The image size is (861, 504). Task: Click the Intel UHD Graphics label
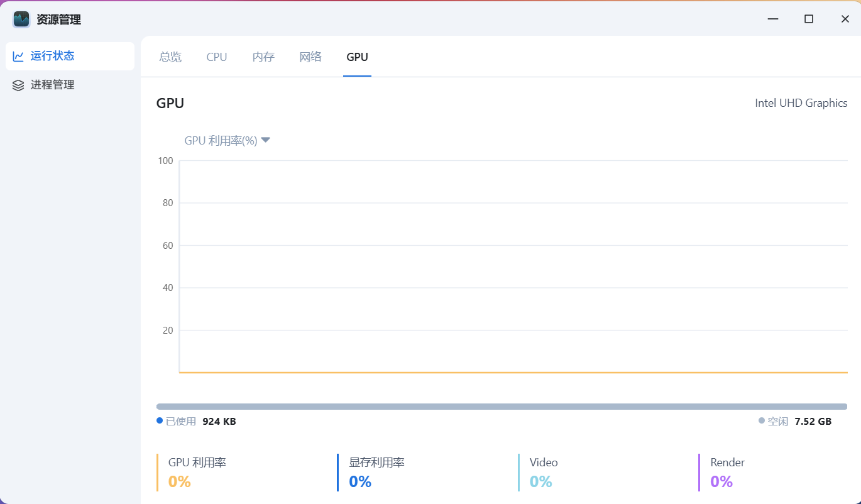(801, 103)
